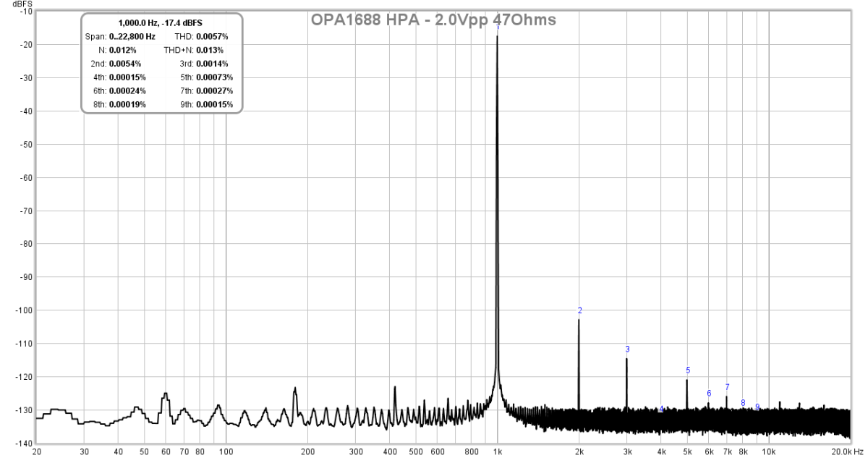Click harmonic marker 2 at 2k
This screenshot has height=458, width=868.
[x=579, y=310]
